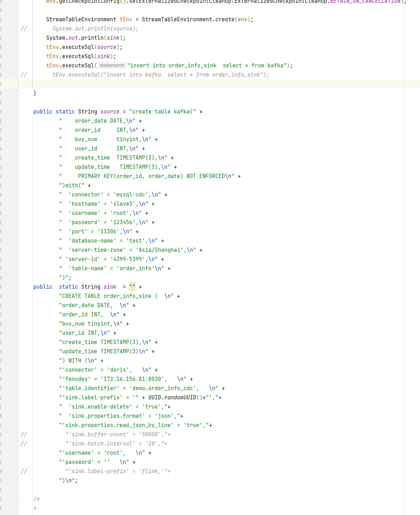The height and width of the screenshot is (515, 420).
Task: Click the 'sink.properties.format' = 'json' option
Action: point(121,416)
